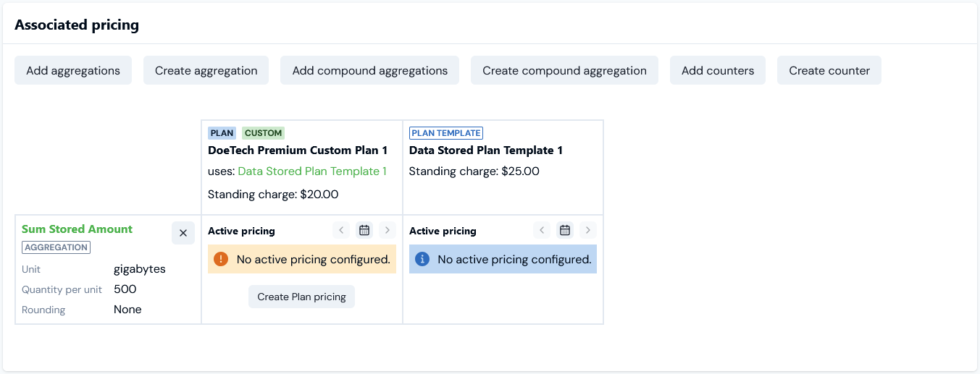Image resolution: width=980 pixels, height=374 pixels.
Task: Click the orange warning icon in DoeTech column
Action: 222,259
